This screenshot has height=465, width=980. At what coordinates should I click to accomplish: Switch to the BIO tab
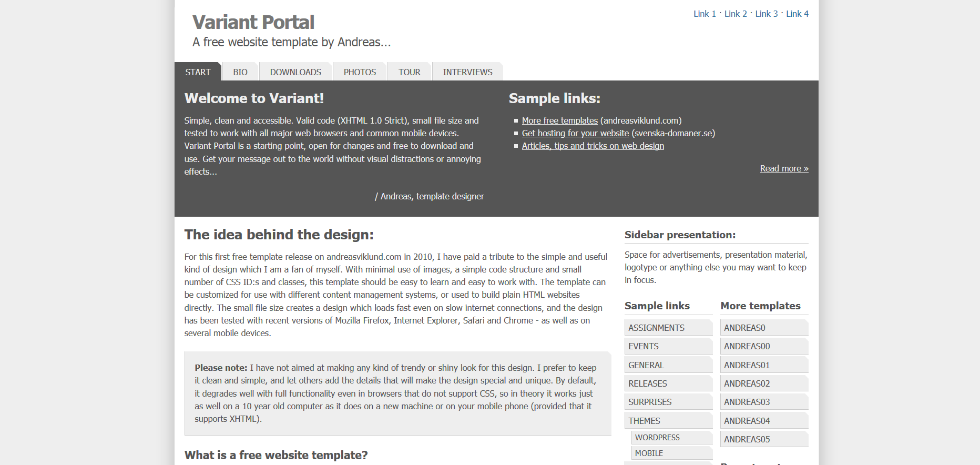pyautogui.click(x=240, y=72)
